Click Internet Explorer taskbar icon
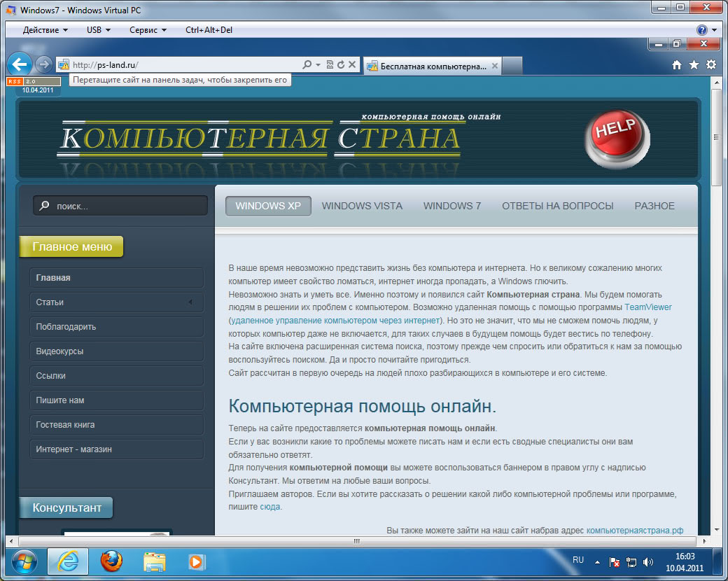This screenshot has height=581, width=728. (68, 562)
